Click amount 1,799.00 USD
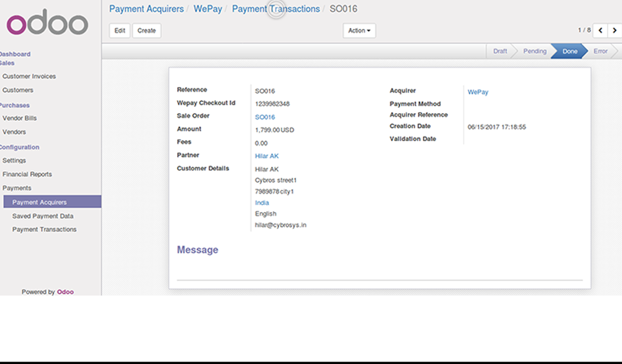The image size is (622, 364). (x=274, y=129)
